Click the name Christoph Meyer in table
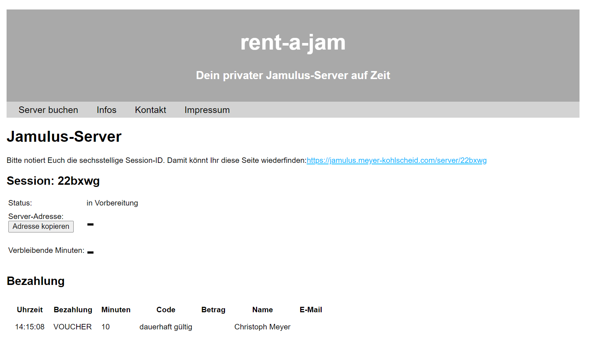This screenshot has width=593, height=364. (x=262, y=327)
